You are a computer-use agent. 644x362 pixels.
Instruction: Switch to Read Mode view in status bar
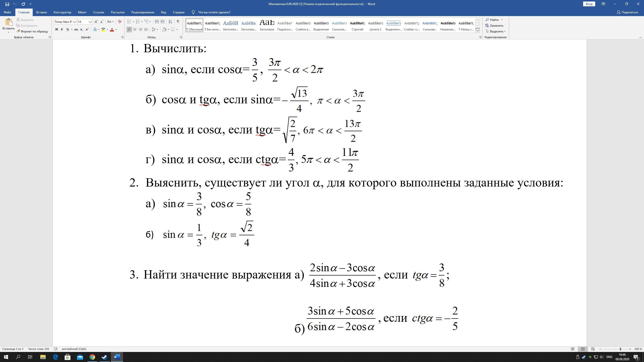point(573,349)
